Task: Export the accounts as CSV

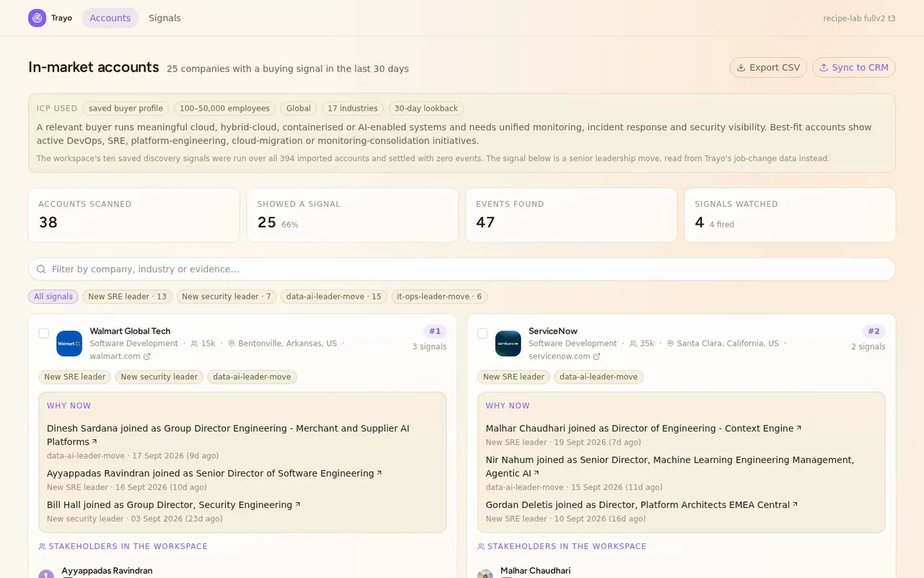Action: point(768,67)
